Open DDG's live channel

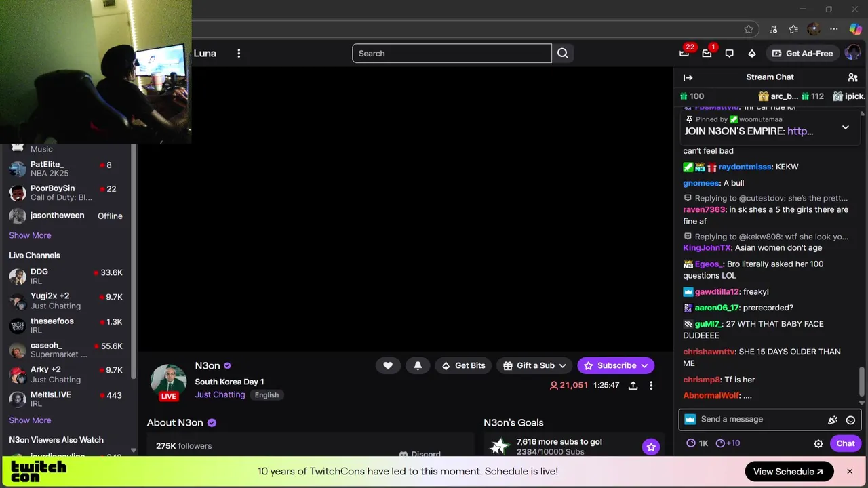click(66, 276)
